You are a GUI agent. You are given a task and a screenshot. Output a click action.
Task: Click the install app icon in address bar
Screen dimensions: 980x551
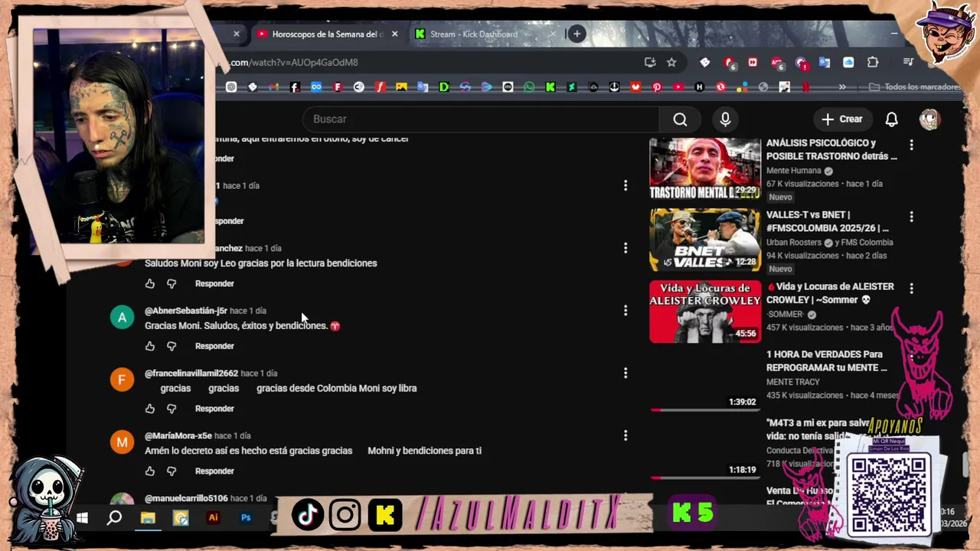point(650,62)
